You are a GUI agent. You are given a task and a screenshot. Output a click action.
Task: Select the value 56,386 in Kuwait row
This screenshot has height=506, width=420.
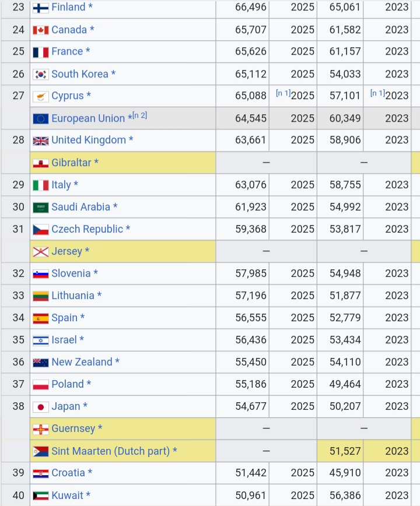pos(345,496)
